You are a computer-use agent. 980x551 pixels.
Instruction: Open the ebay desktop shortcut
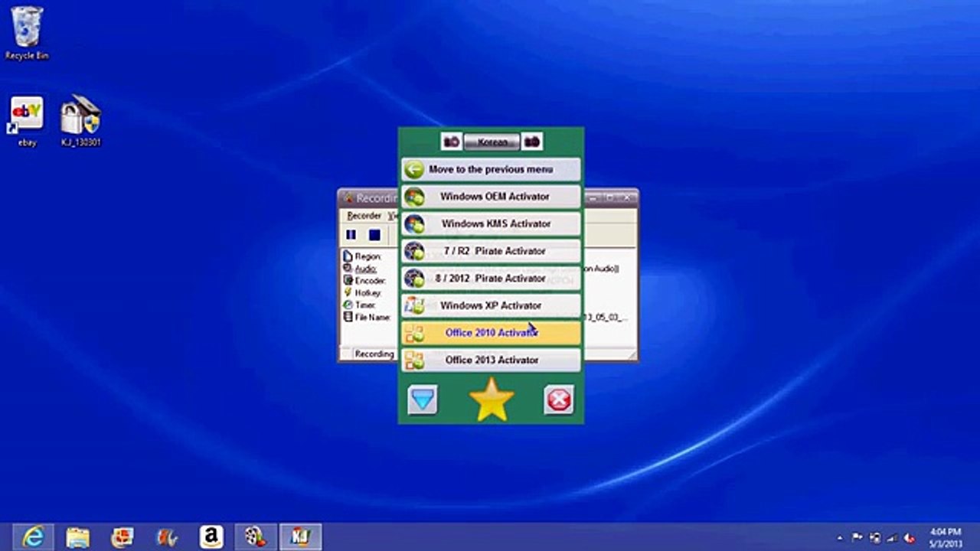tap(27, 121)
